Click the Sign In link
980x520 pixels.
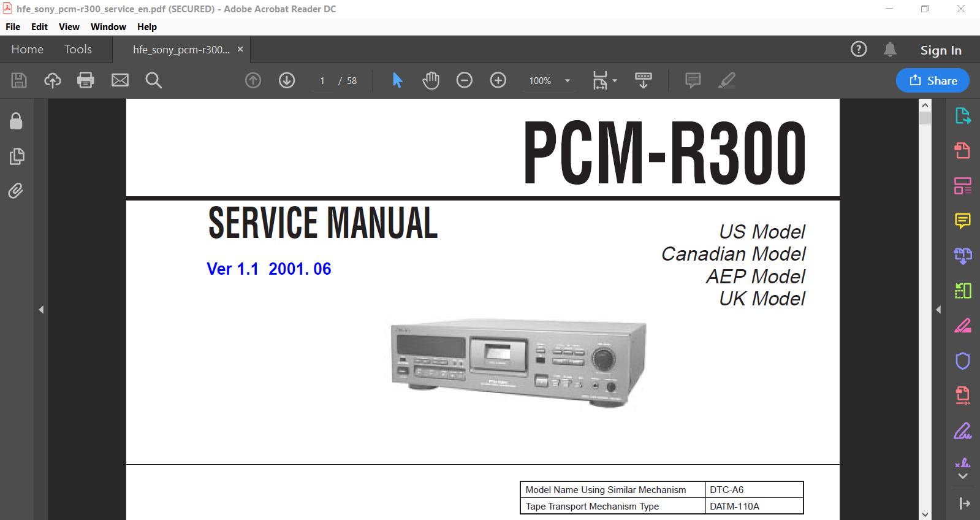941,50
